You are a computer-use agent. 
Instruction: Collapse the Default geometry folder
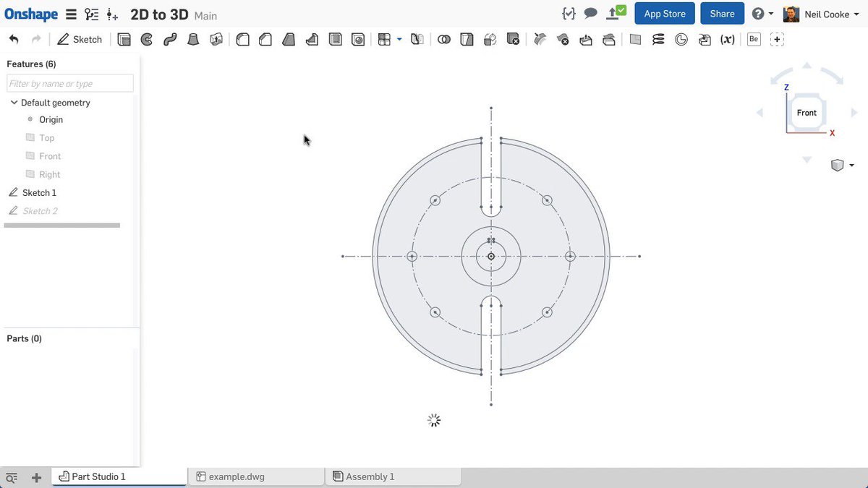click(14, 103)
